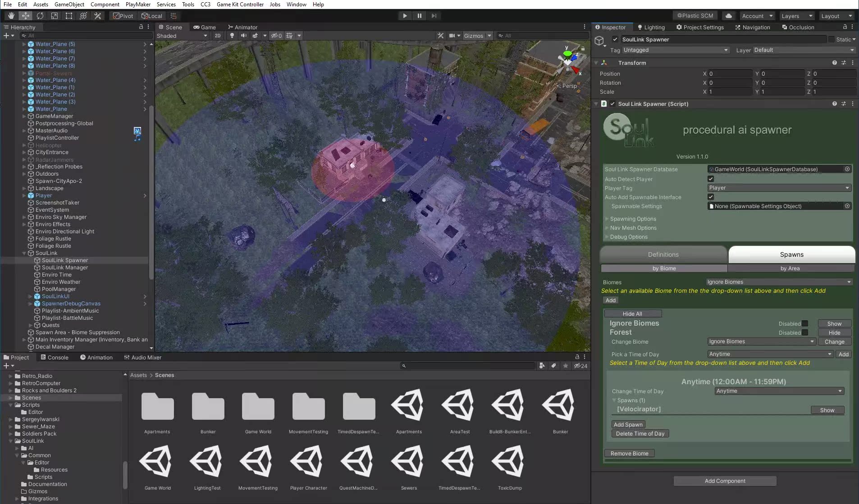This screenshot has width=859, height=504.
Task: Open the Game Kit Controller menu
Action: pos(240,5)
